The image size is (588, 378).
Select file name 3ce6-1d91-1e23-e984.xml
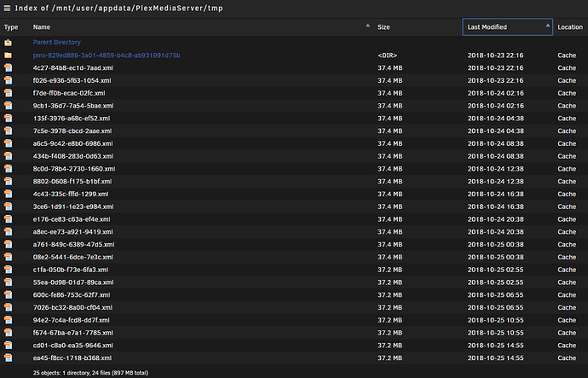point(73,206)
